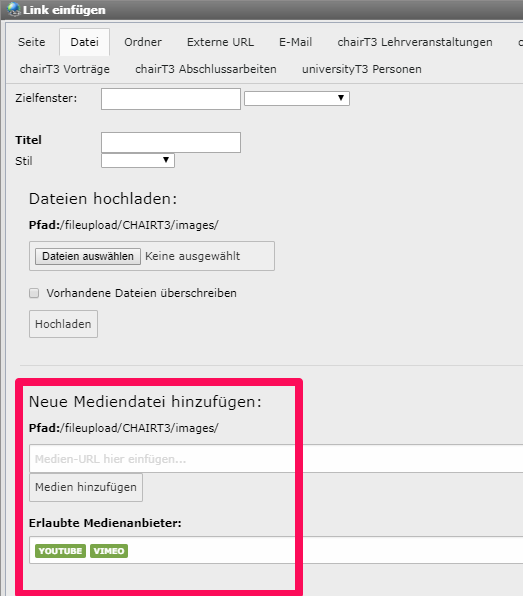This screenshot has height=596, width=523.
Task: Open chairT3 Lehrveranstaltungen tab
Action: pos(415,42)
